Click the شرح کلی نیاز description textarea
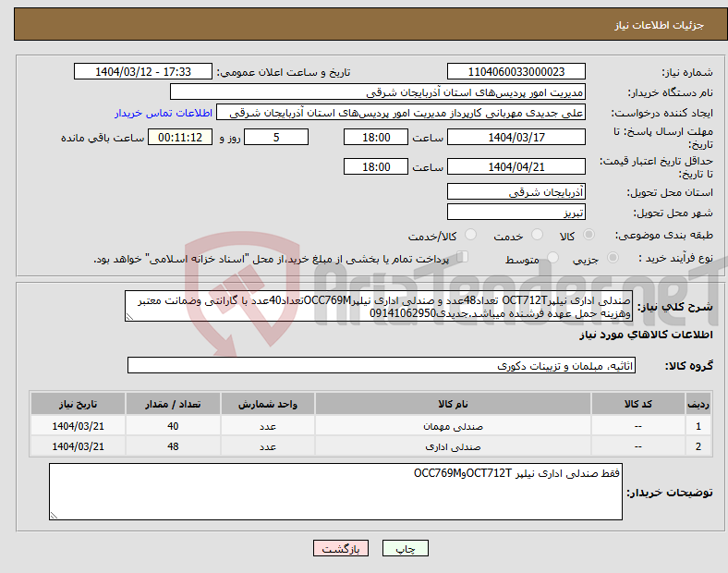The image size is (728, 573). [379, 306]
